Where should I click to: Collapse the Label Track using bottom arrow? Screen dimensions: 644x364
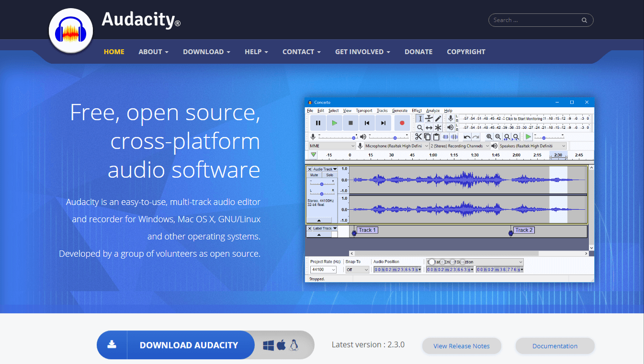pyautogui.click(x=319, y=235)
